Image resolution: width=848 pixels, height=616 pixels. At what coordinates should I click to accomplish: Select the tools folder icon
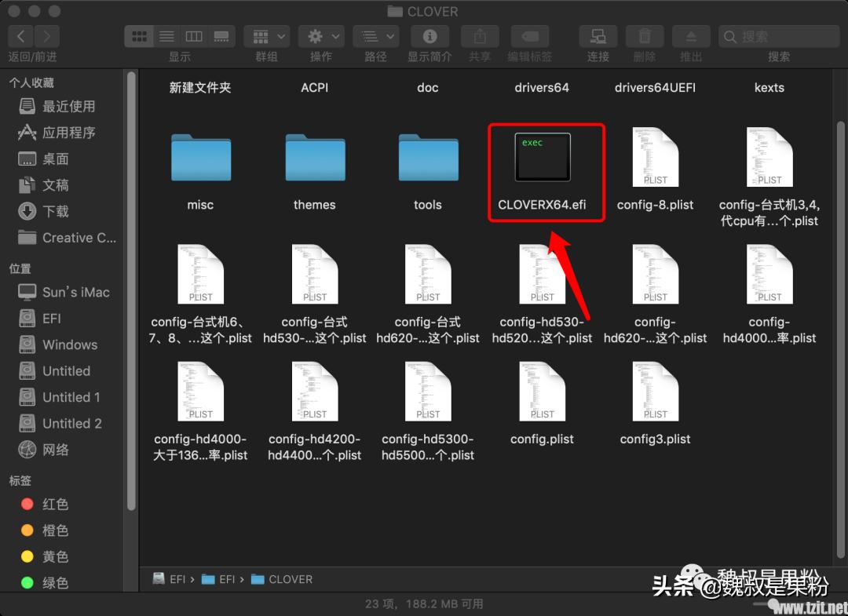[x=428, y=157]
